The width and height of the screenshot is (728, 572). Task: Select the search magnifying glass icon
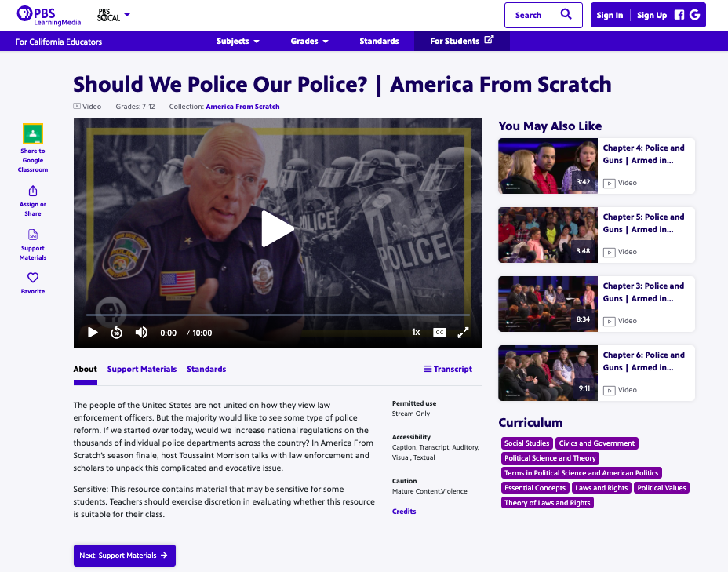coord(565,15)
